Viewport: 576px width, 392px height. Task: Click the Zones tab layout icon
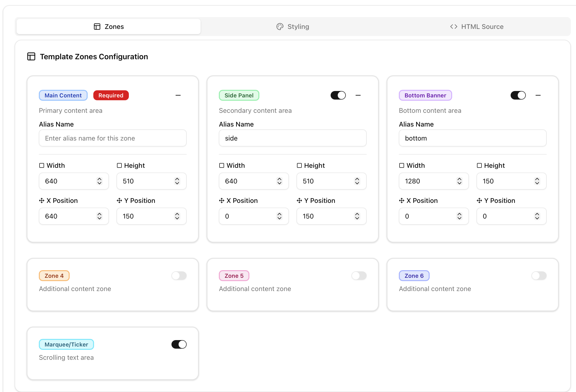[x=97, y=27]
